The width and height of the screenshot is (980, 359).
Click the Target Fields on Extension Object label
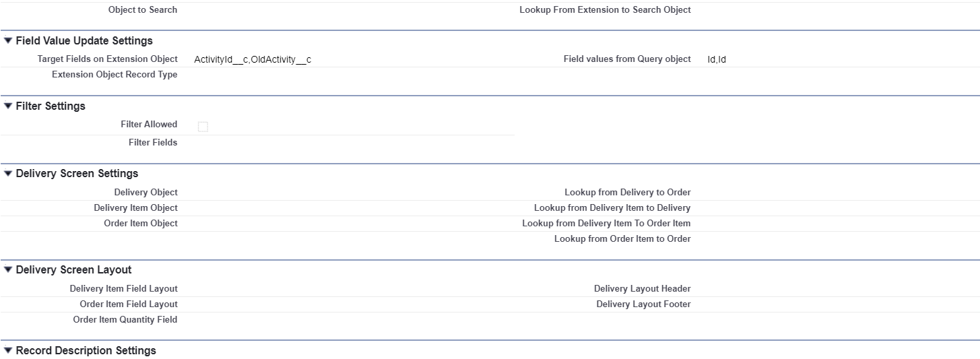point(108,59)
